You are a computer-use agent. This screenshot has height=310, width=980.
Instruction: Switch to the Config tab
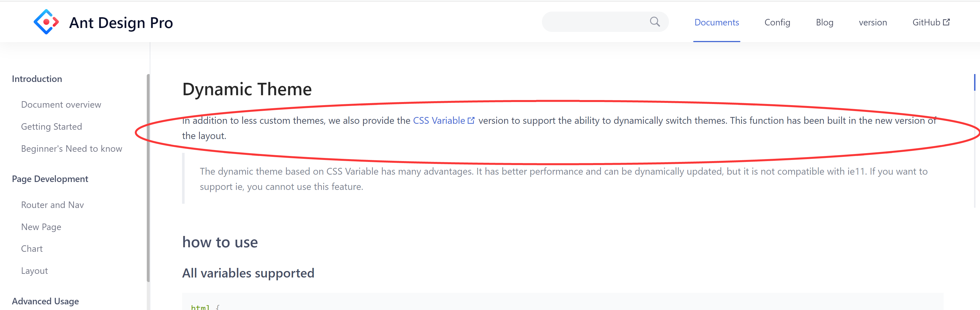pyautogui.click(x=777, y=22)
